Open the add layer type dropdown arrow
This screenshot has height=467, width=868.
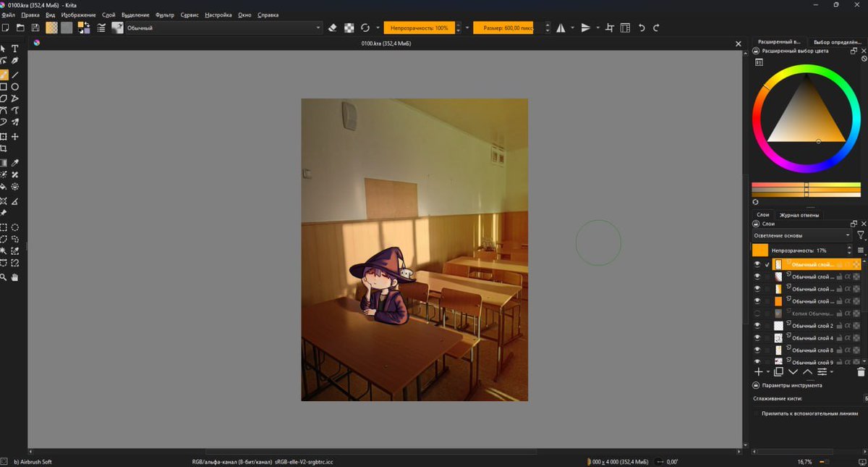pos(768,372)
